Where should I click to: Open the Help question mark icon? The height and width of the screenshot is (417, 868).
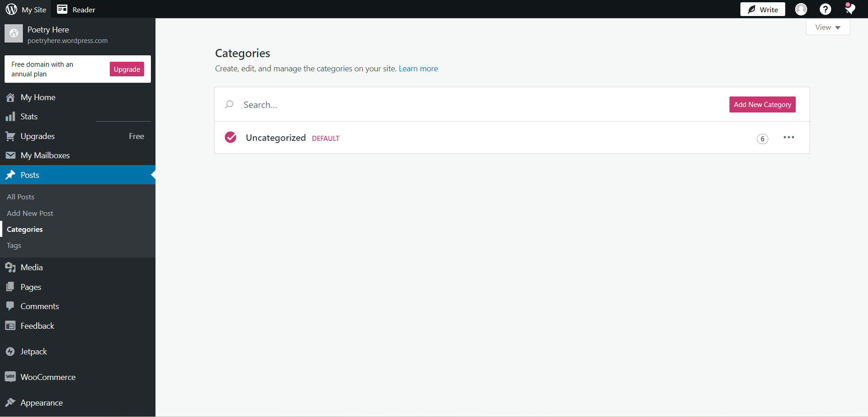[825, 9]
